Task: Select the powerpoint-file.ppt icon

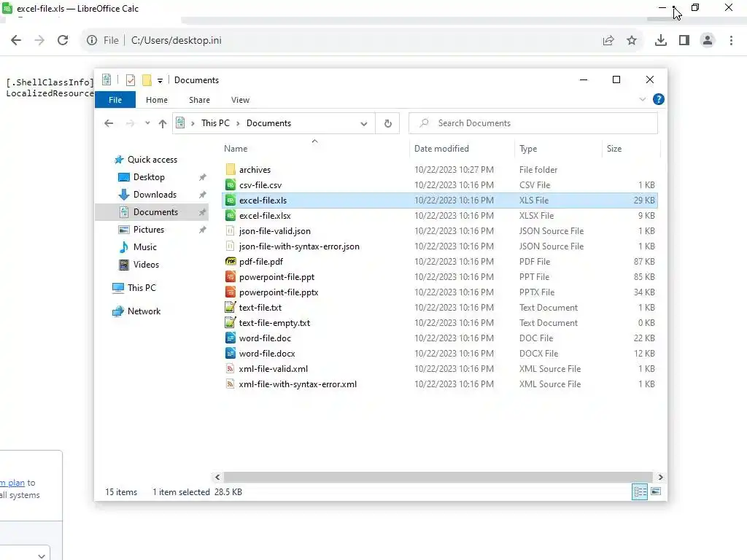Action: 230,276
